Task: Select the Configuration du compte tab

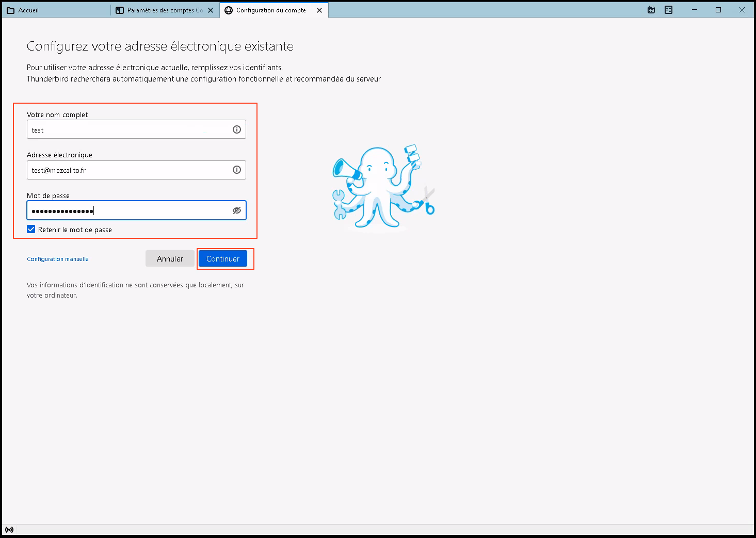Action: 270,10
